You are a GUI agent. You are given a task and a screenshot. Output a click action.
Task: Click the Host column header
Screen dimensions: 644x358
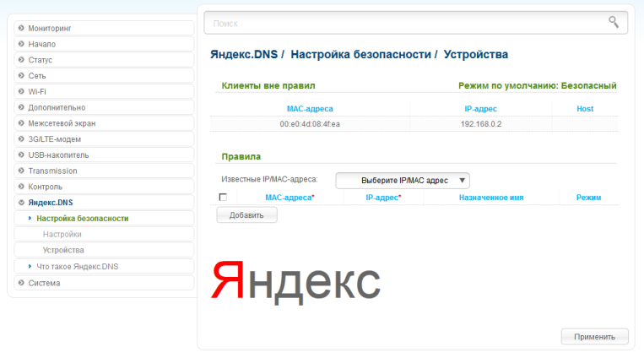[x=585, y=109]
